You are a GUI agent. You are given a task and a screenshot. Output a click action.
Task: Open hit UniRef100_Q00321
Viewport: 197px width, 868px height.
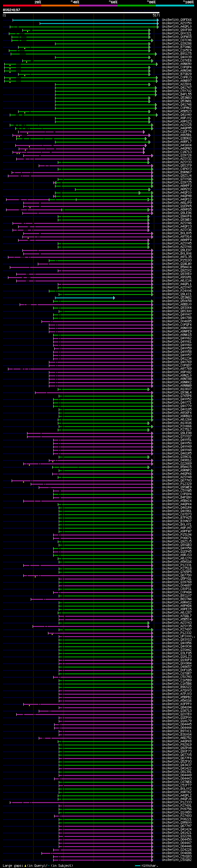177,33
